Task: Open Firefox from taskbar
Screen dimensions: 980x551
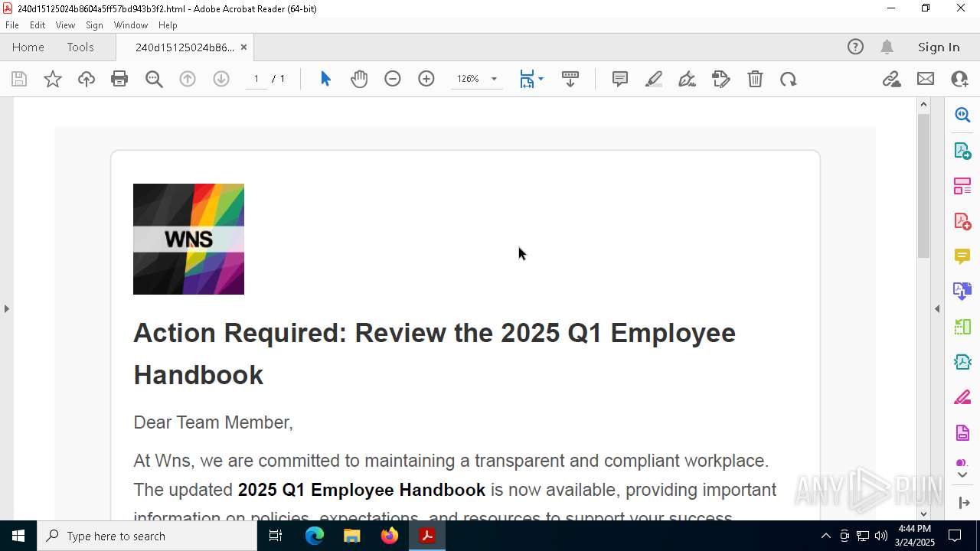Action: tap(390, 536)
